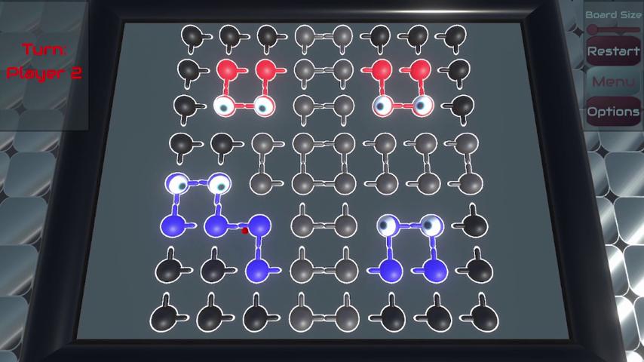This screenshot has width=644, height=362.
Task: Select the black node in the top-right board corner
Action: coord(455,35)
